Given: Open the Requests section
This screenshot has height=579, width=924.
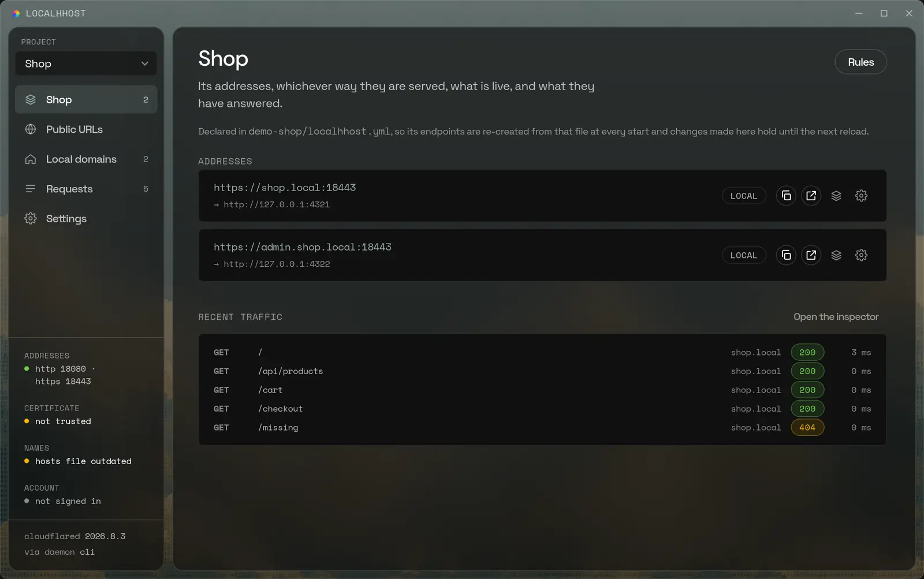Looking at the screenshot, I should [x=86, y=189].
